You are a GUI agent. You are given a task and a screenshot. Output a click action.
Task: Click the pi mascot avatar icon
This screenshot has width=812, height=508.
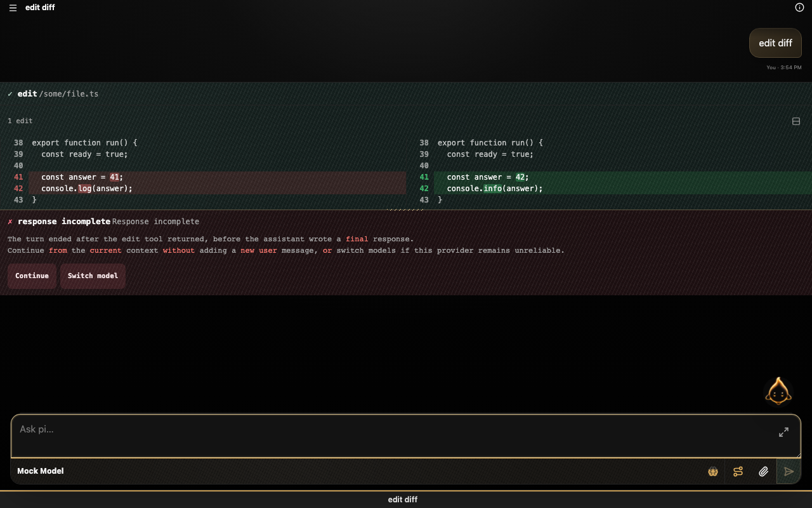pyautogui.click(x=778, y=391)
